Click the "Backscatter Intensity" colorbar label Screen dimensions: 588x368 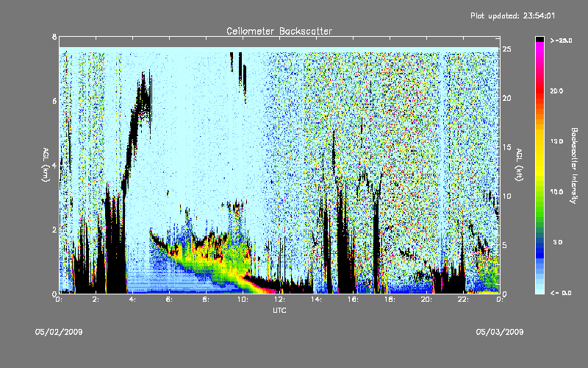pyautogui.click(x=574, y=166)
